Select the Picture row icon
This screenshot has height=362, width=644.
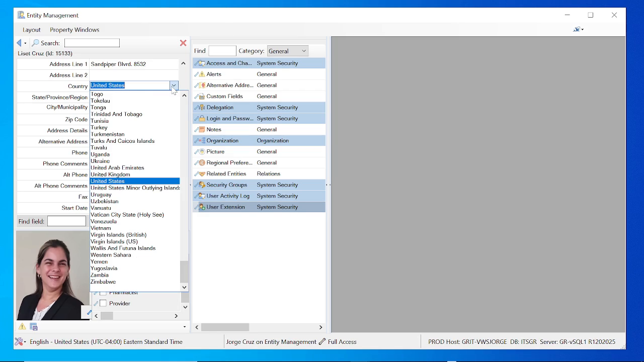tap(201, 152)
